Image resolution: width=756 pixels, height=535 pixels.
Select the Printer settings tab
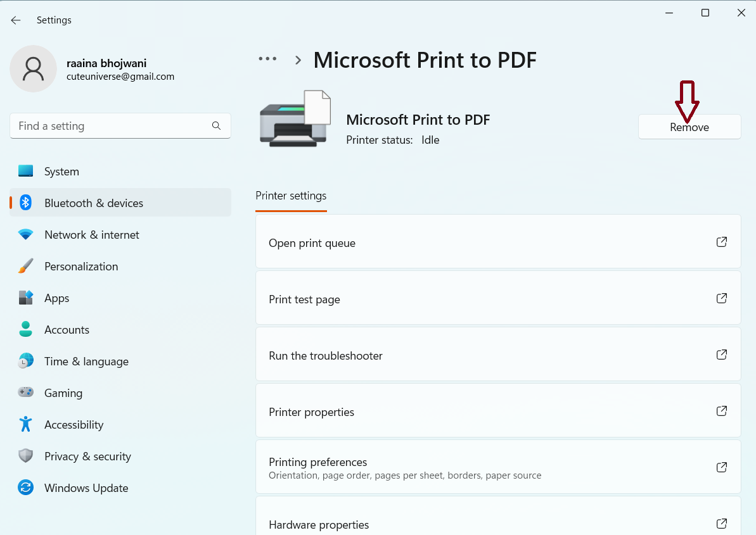[x=291, y=196]
